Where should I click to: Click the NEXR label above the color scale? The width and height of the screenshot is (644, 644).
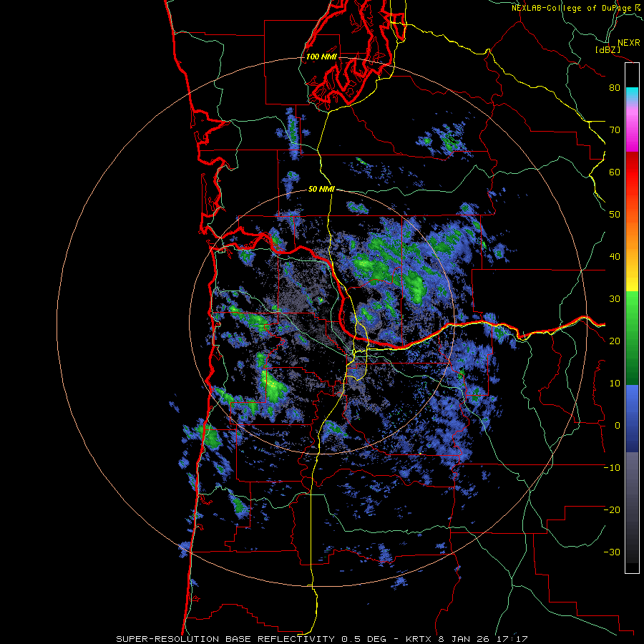628,43
